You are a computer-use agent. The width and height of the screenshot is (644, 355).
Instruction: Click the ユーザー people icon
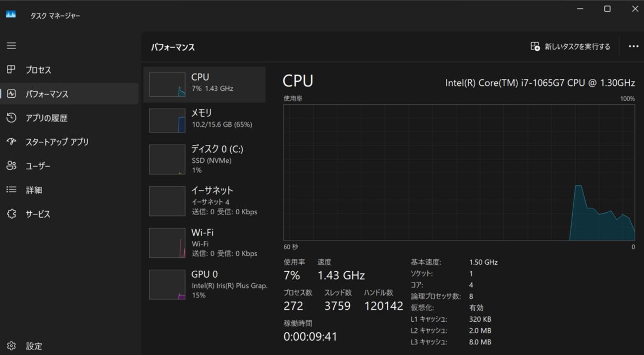(11, 166)
